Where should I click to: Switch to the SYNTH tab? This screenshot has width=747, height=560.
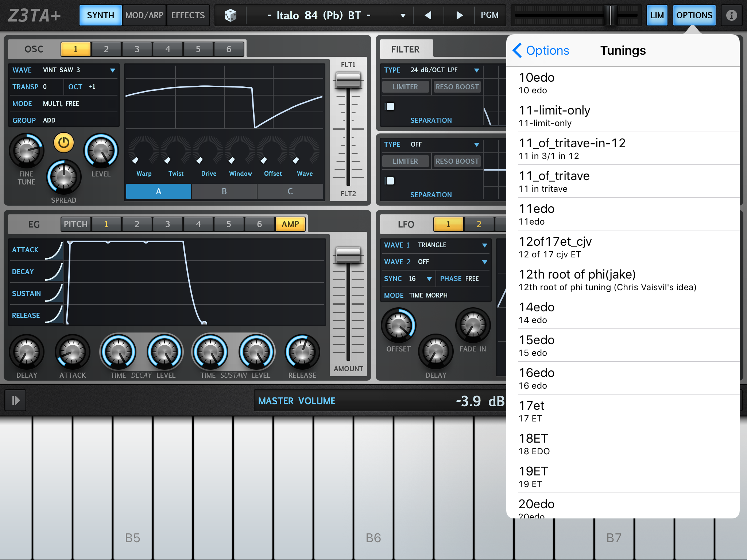101,15
